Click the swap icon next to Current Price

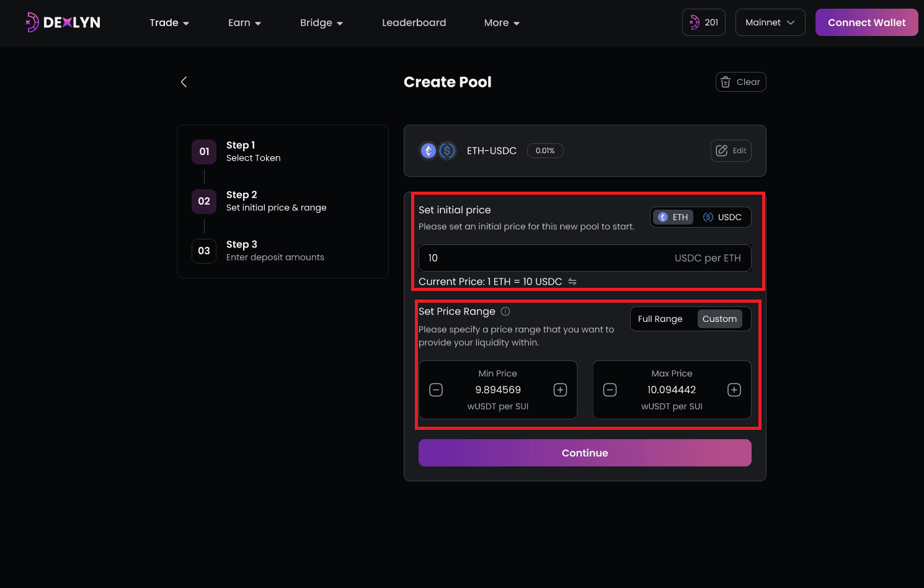click(x=572, y=282)
